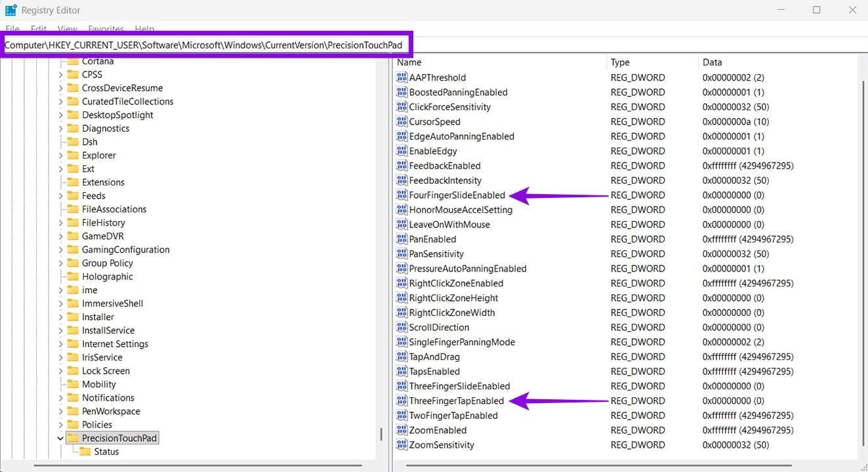Click the Registry Editor app icon in title bar
Screen dimensions: 868x472
pos(11,10)
